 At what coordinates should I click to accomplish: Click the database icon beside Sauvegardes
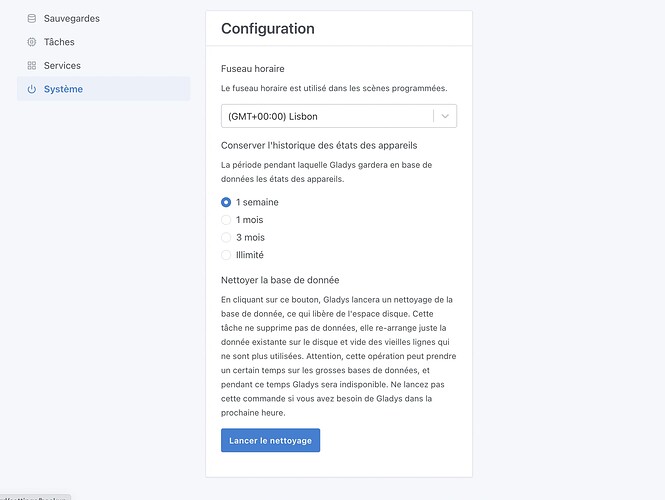(x=32, y=18)
